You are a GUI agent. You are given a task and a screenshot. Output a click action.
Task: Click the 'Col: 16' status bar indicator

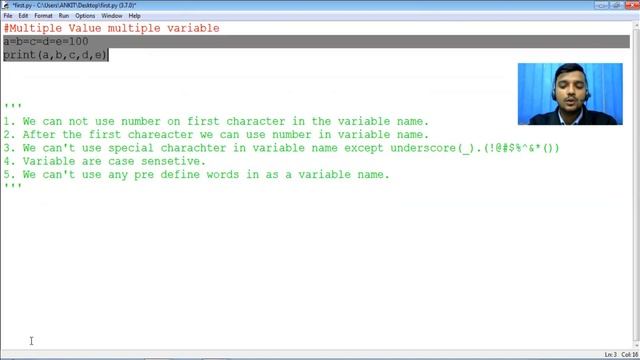pos(630,355)
